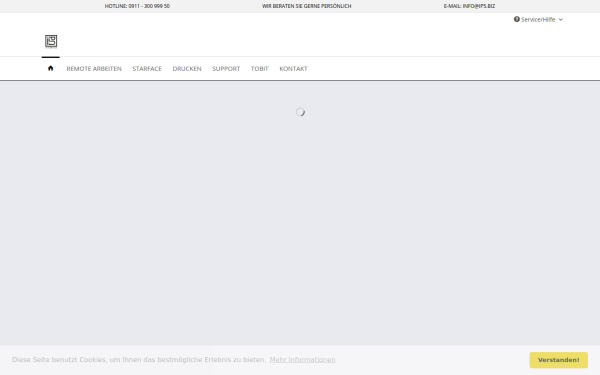Image resolution: width=600 pixels, height=375 pixels.
Task: Click the IPS logo icon
Action: pyautogui.click(x=51, y=41)
